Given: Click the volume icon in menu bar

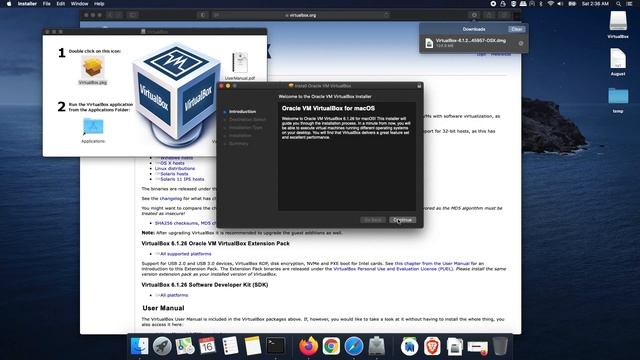Looking at the screenshot, I should point(560,4).
